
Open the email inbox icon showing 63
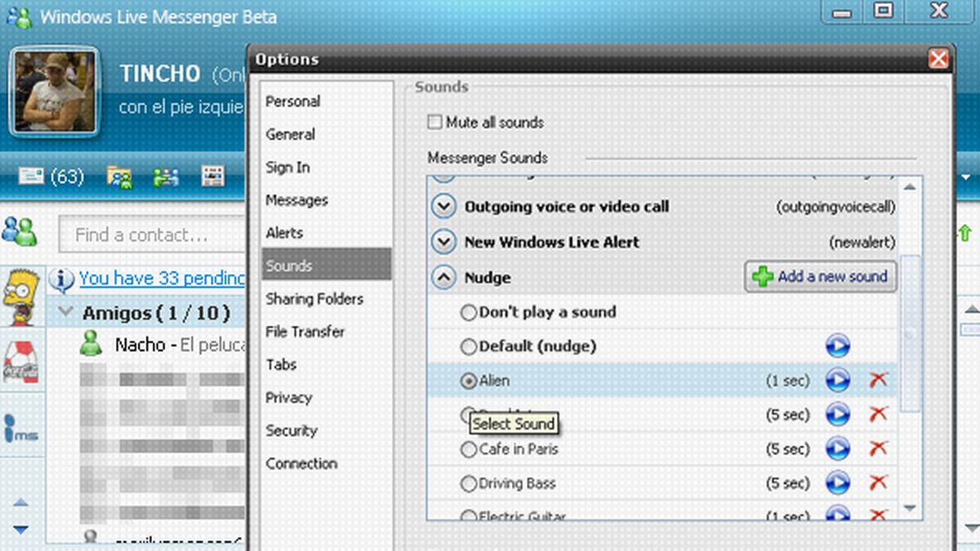tap(32, 176)
